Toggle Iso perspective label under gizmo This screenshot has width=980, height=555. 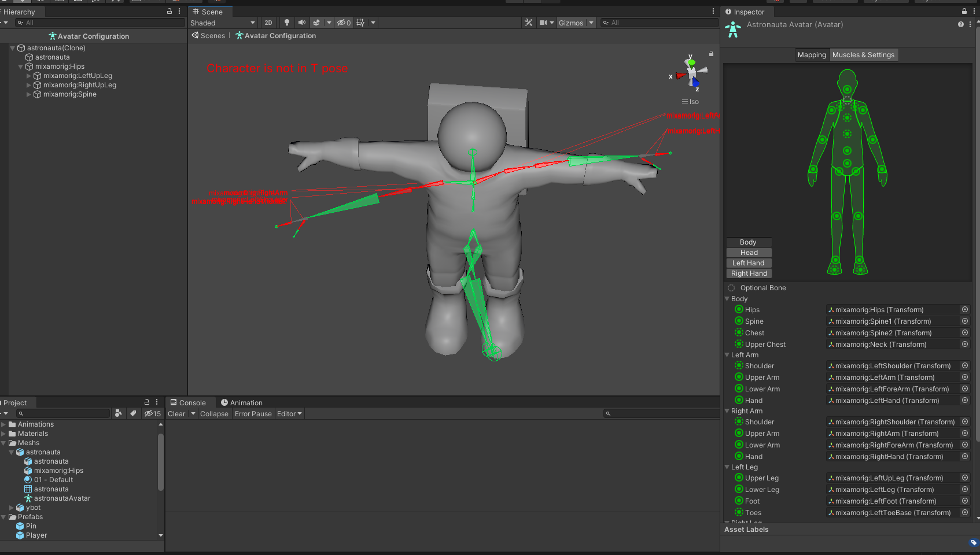tap(690, 101)
